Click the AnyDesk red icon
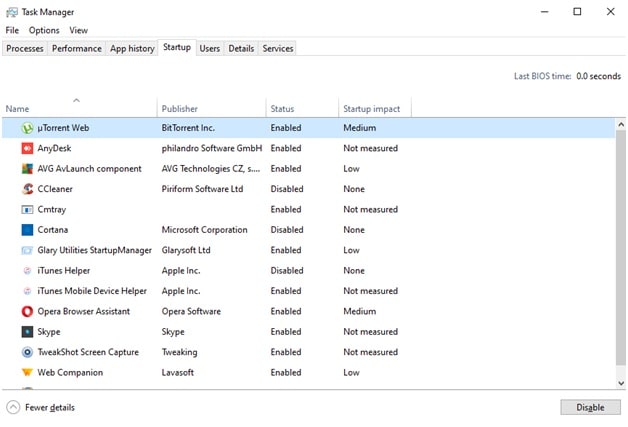This screenshot has width=628, height=427. click(x=27, y=149)
